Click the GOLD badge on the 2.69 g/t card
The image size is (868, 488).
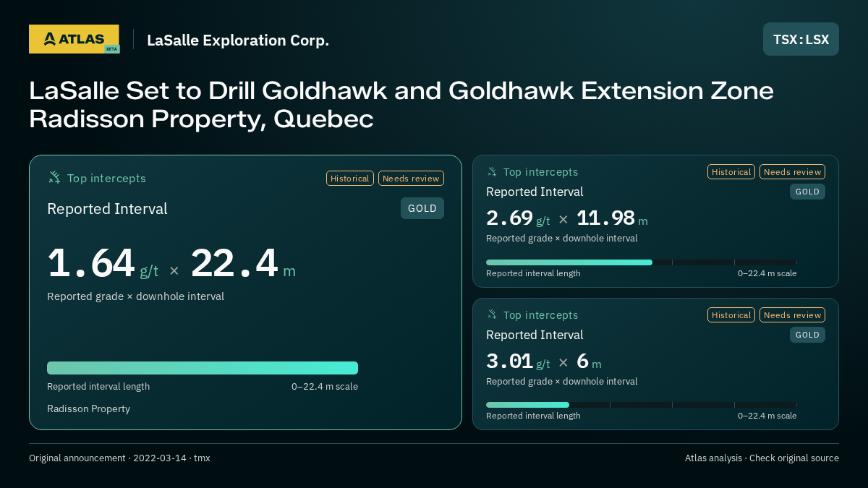[x=807, y=192]
